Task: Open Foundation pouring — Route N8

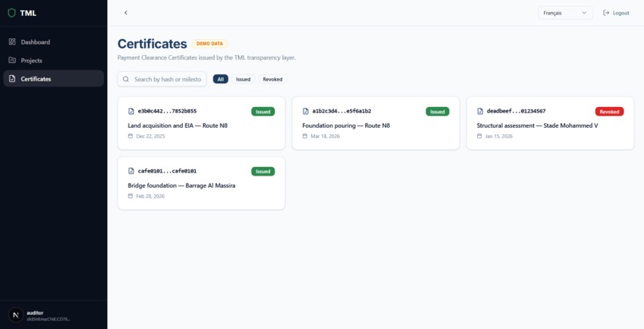Action: click(x=346, y=125)
